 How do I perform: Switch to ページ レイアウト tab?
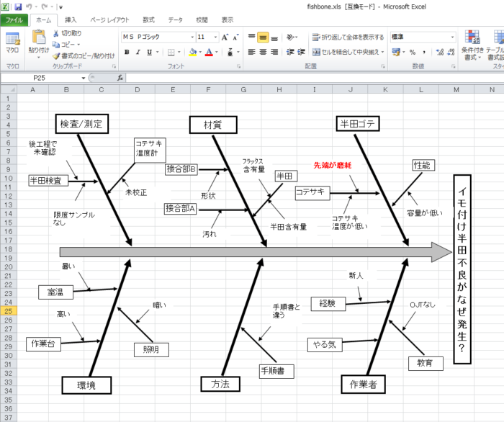[x=109, y=20]
